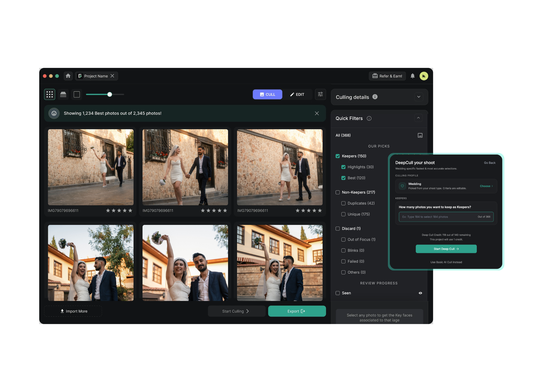The image size is (534, 392).
Task: Switch to stacked view layout
Action: click(63, 94)
